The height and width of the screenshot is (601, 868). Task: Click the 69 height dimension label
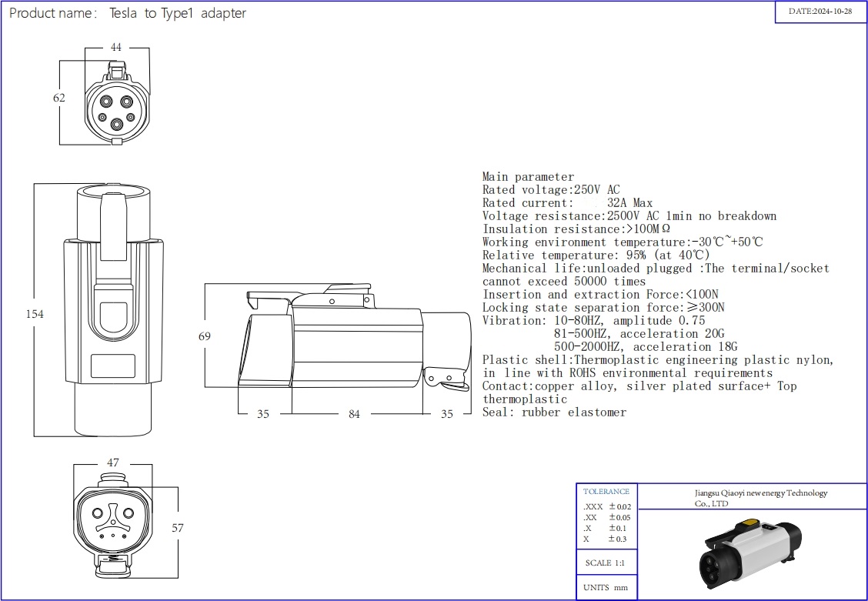(x=204, y=336)
